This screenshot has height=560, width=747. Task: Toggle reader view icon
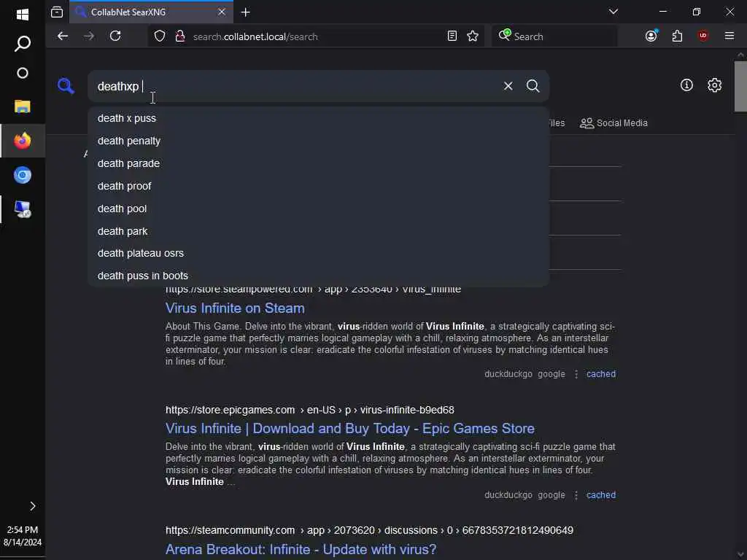[x=452, y=36]
